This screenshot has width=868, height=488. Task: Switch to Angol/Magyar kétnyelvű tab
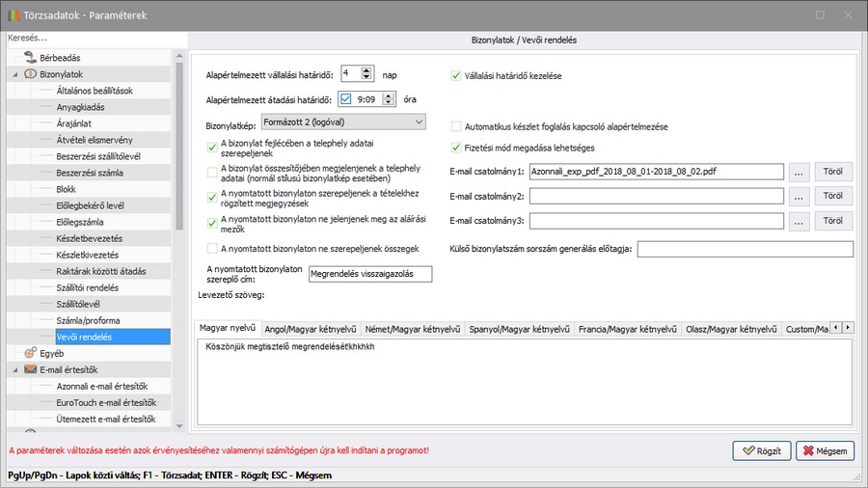(310, 329)
